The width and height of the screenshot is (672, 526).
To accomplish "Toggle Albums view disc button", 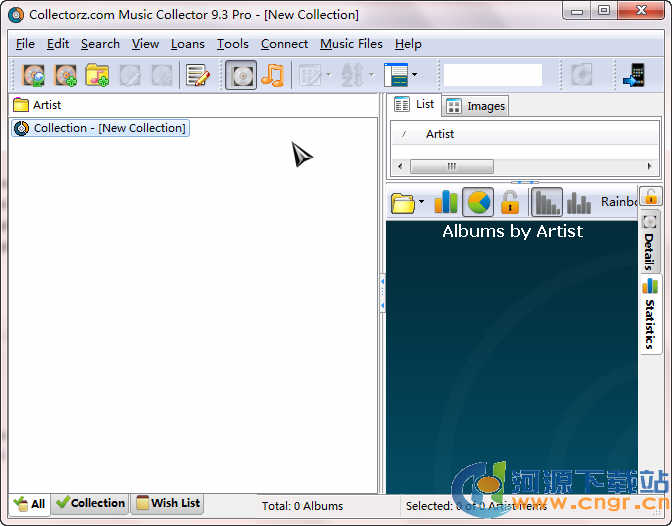I will click(x=241, y=75).
